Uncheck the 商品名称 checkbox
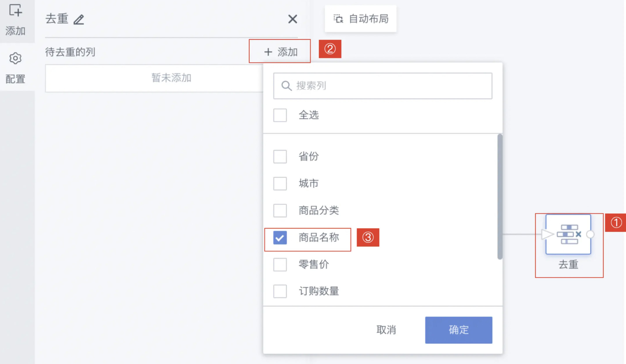 [x=280, y=238]
